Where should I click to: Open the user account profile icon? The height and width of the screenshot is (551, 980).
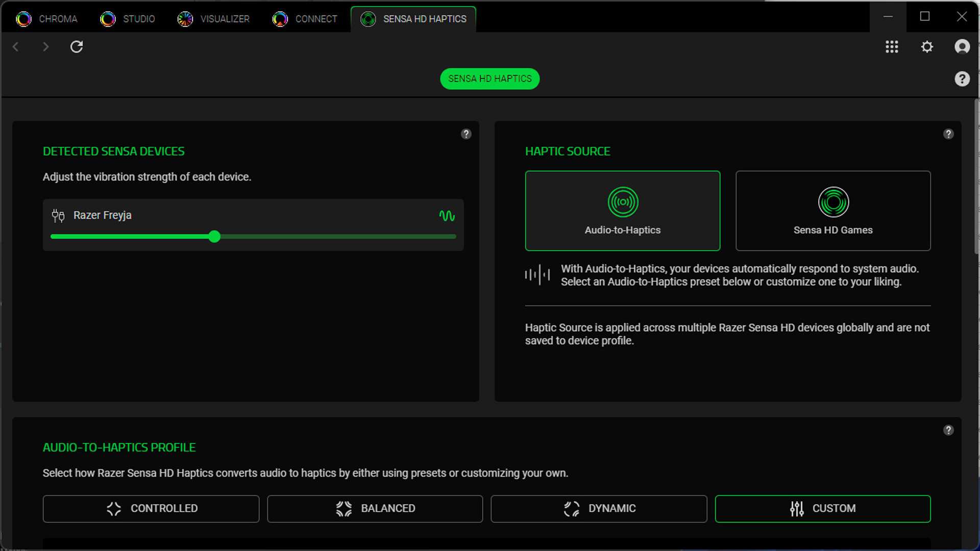pyautogui.click(x=962, y=47)
